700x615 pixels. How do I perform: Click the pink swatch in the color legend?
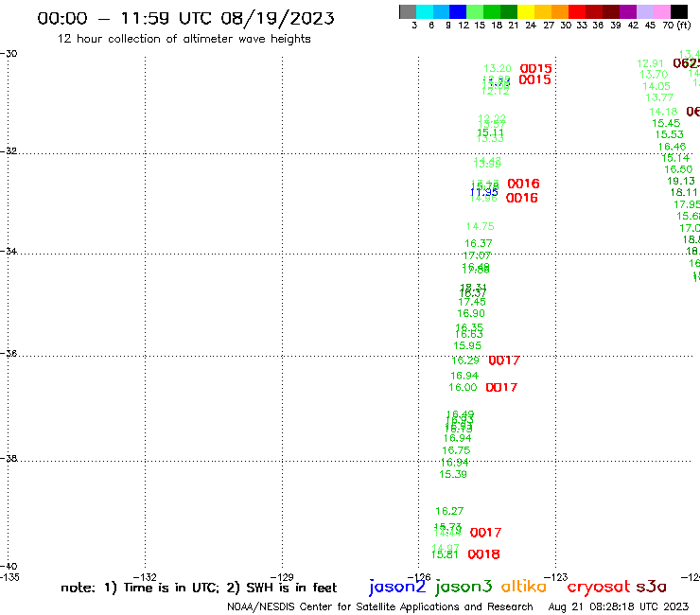pyautogui.click(x=661, y=11)
